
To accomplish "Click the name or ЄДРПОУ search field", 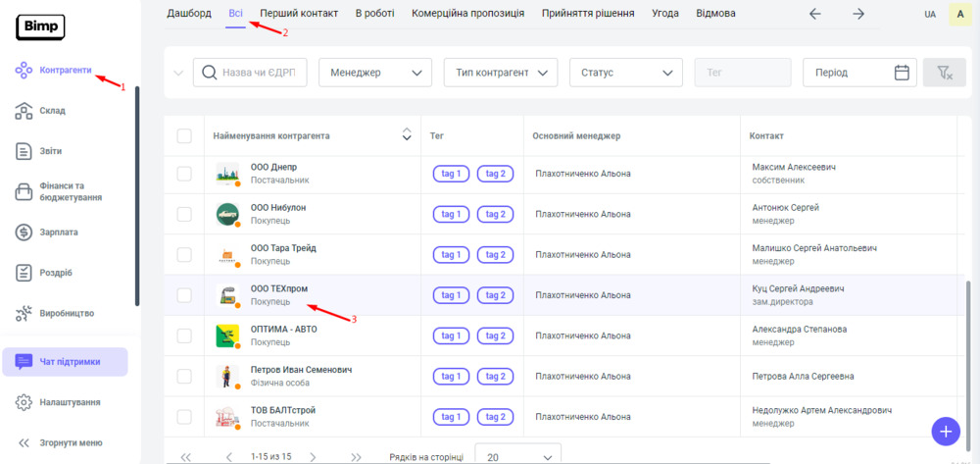I will (263, 73).
